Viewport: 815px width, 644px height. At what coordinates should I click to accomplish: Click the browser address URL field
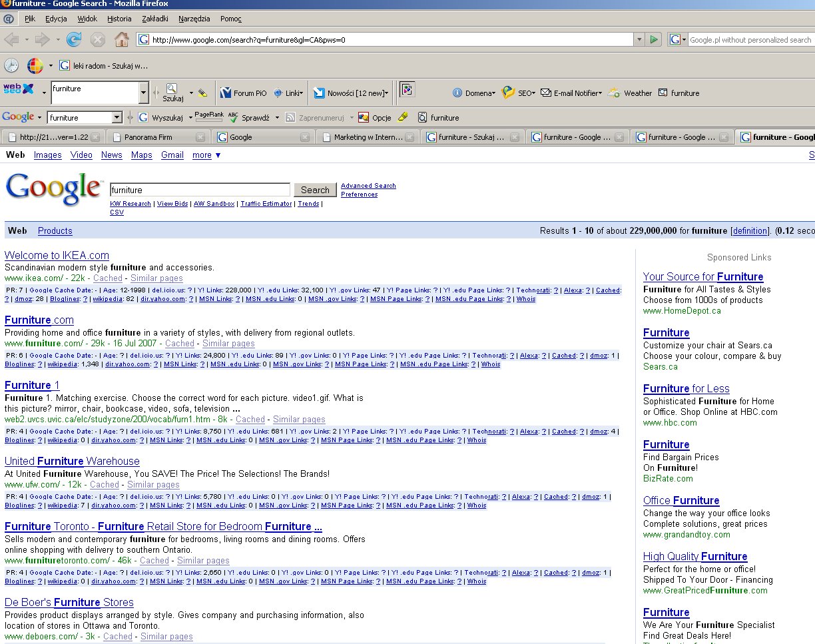(385, 40)
